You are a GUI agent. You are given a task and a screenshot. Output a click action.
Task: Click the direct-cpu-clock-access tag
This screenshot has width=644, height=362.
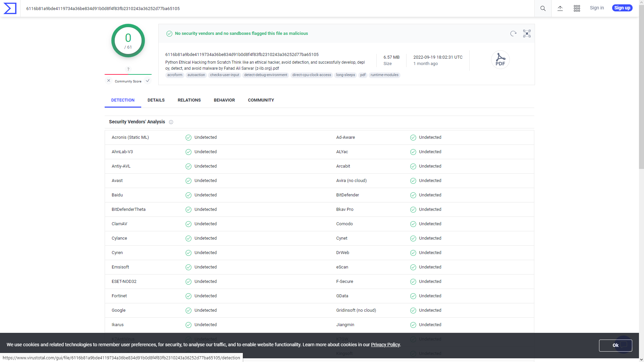tap(312, 75)
